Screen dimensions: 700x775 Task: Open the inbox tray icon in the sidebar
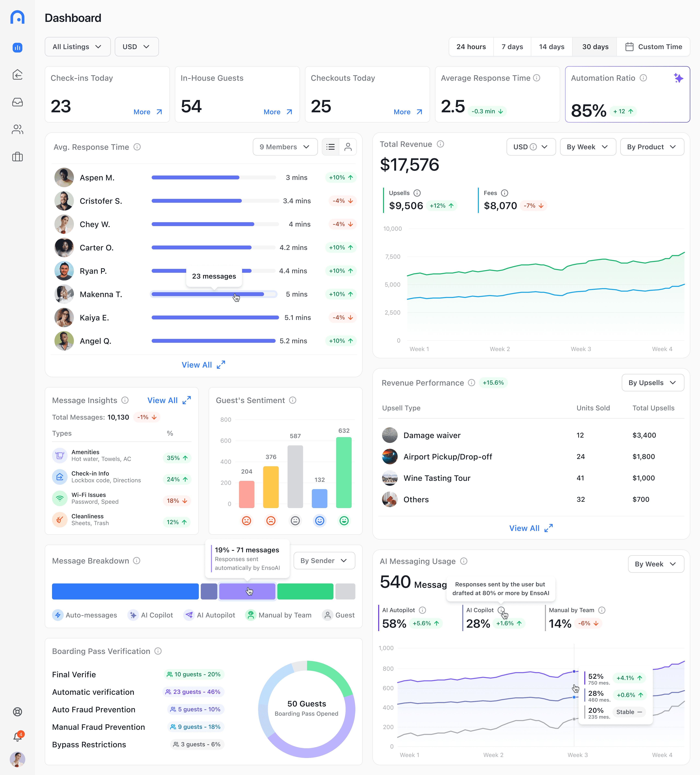(x=17, y=102)
